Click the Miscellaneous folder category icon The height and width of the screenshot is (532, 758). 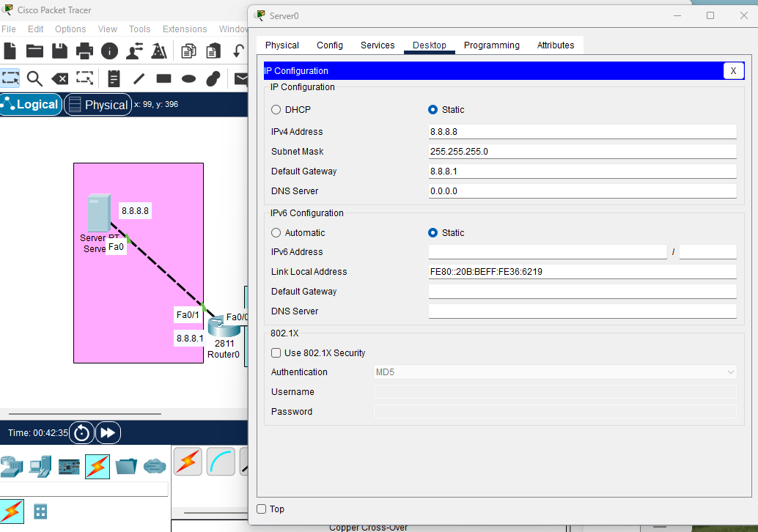point(126,467)
